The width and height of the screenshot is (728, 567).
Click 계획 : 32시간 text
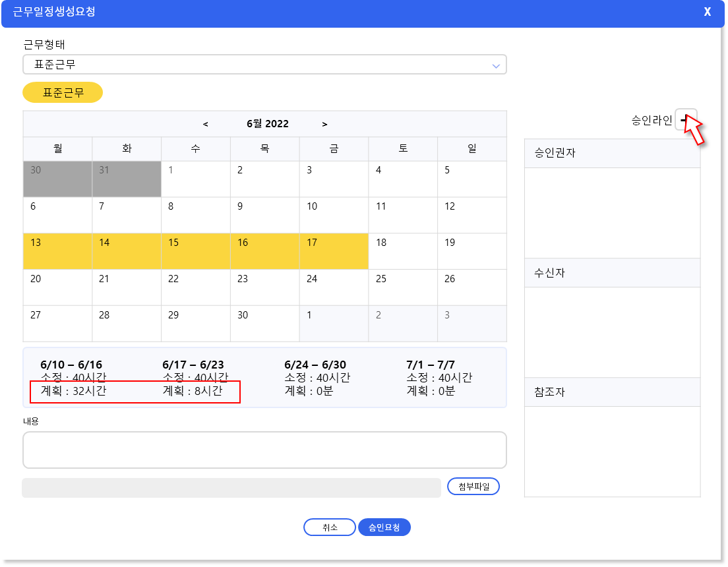coord(73,391)
